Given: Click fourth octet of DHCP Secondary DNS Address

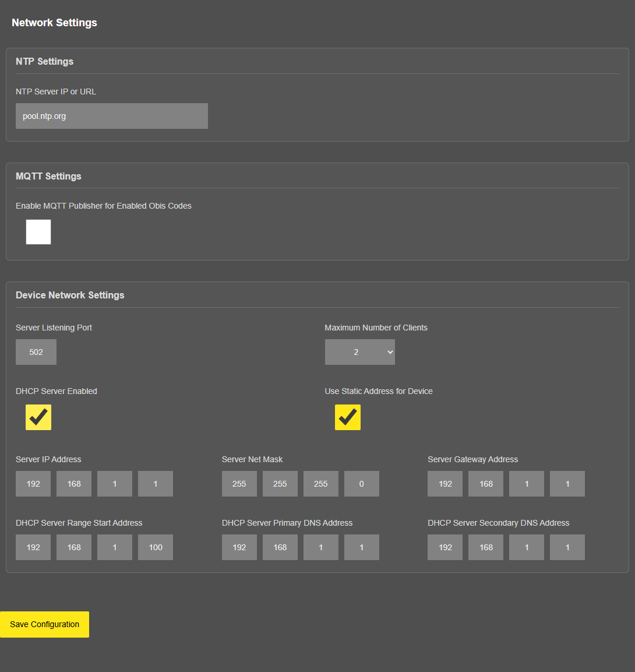Looking at the screenshot, I should [x=567, y=547].
